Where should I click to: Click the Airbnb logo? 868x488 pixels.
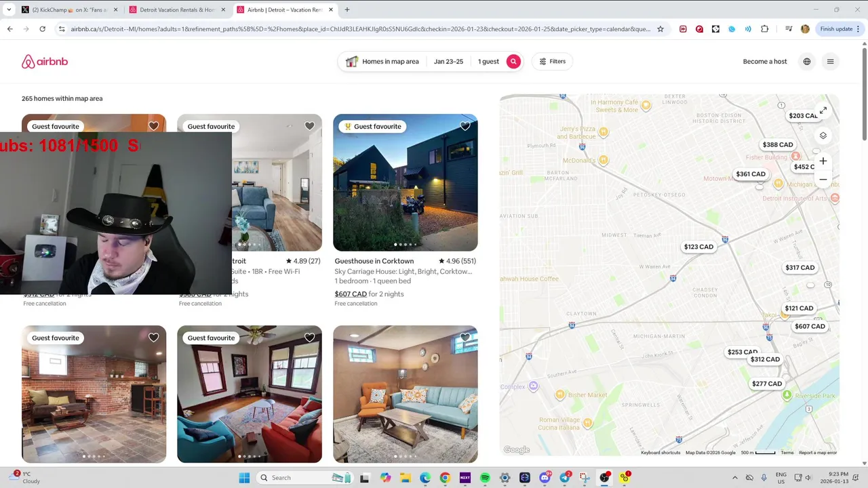tap(45, 62)
